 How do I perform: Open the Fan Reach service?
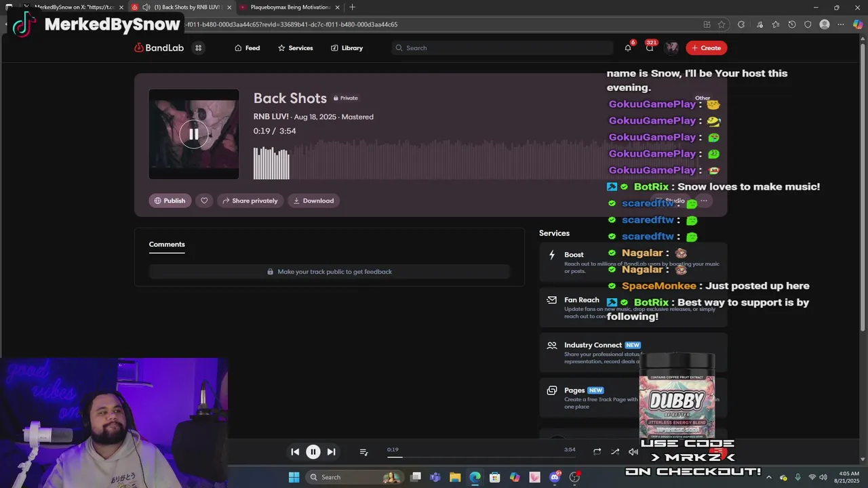(633, 307)
